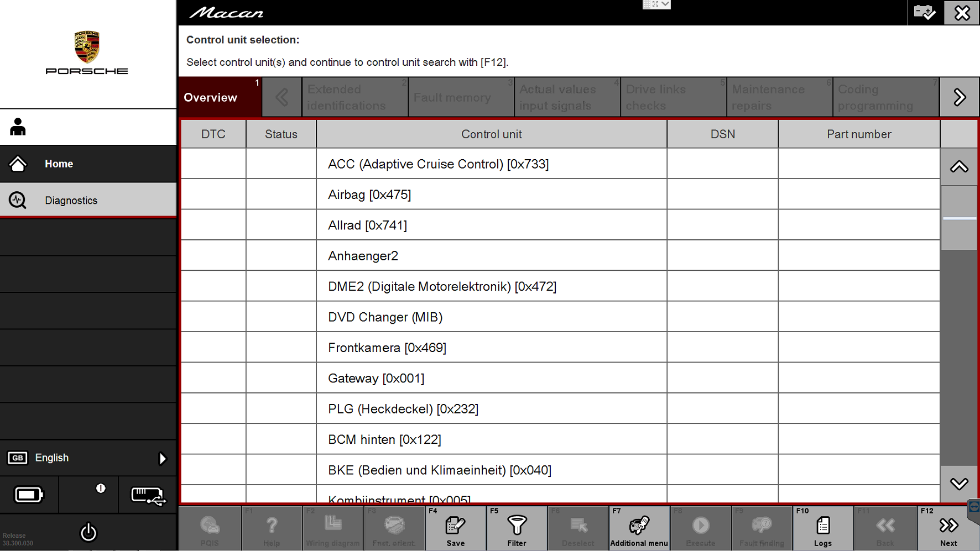Open the Coding programming tab
The image size is (980, 551).
886,97
